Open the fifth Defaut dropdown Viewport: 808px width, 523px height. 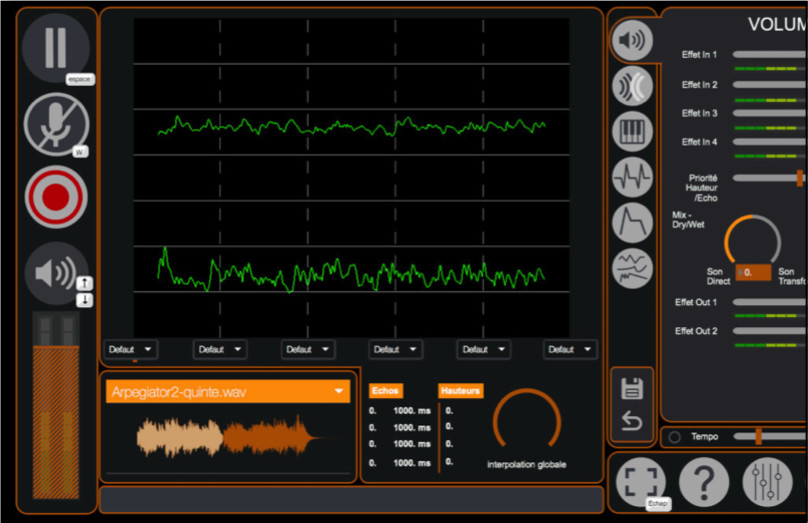point(484,349)
